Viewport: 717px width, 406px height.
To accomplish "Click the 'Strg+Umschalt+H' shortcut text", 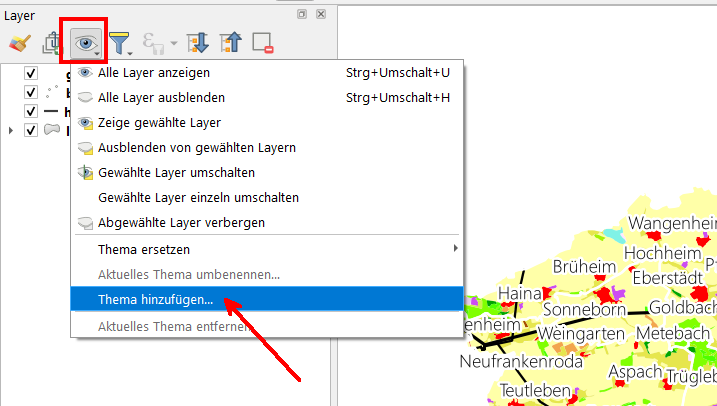I will coord(398,98).
